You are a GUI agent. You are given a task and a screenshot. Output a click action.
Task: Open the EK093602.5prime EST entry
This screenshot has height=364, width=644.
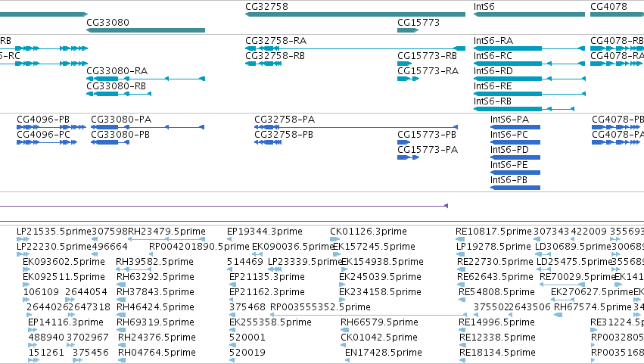click(64, 262)
